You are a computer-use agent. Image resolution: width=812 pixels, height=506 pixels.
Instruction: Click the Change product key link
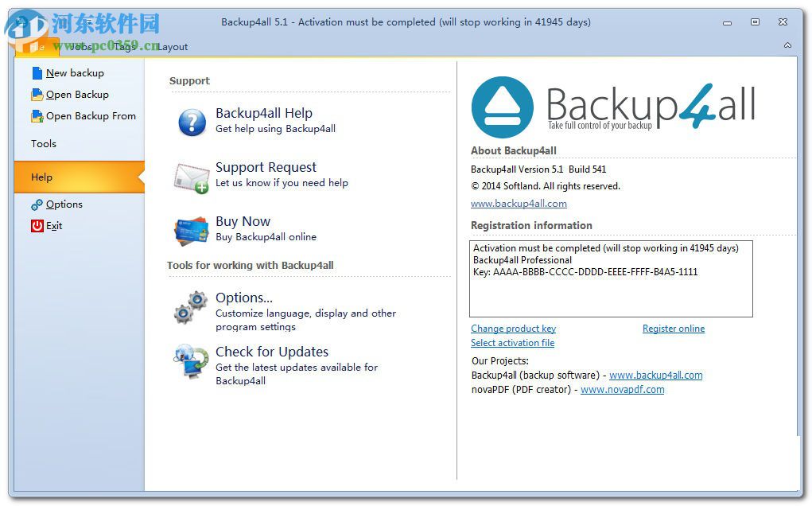(x=513, y=328)
